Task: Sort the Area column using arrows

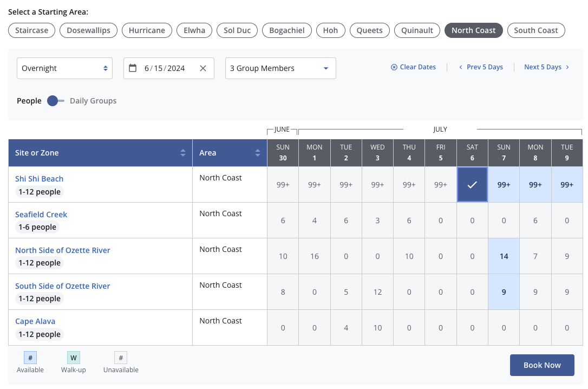Action: tap(257, 153)
